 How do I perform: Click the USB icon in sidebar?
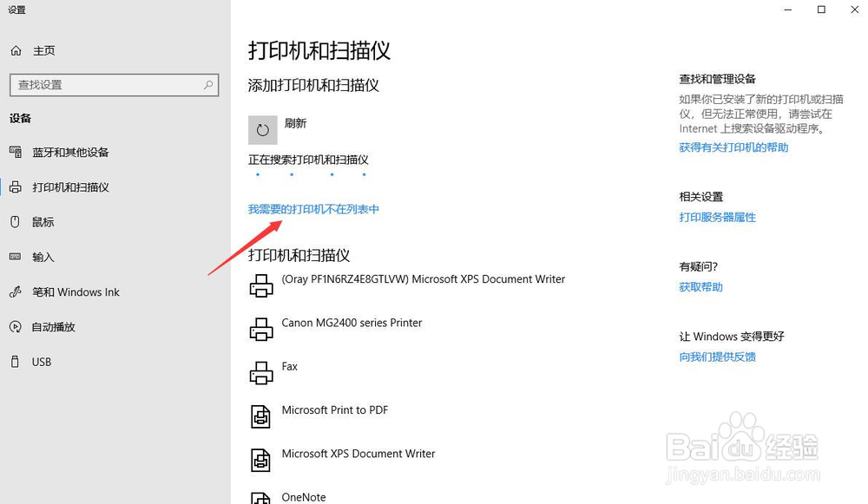tap(15, 362)
